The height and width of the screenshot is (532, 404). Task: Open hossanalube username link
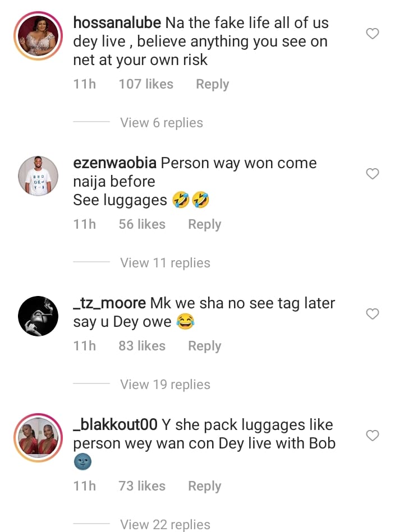coord(117,23)
